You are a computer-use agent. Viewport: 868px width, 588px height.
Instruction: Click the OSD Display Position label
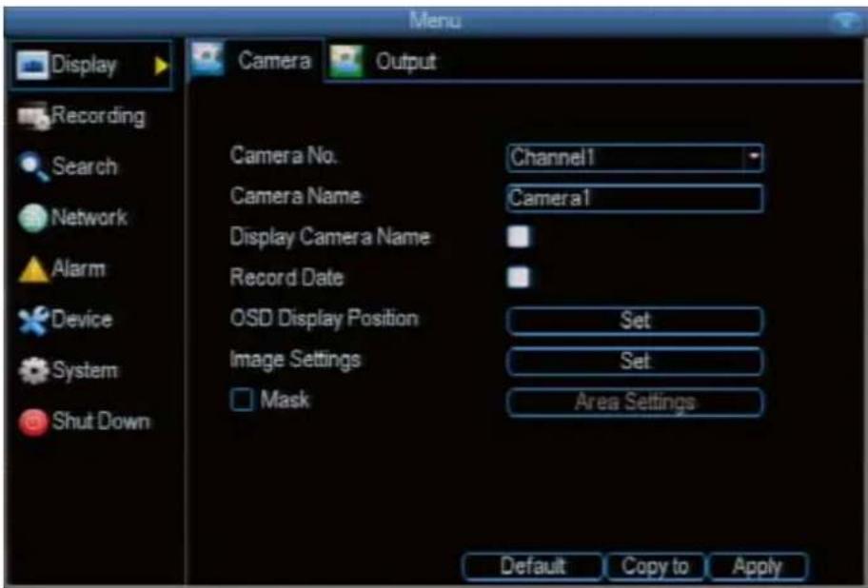(x=325, y=319)
